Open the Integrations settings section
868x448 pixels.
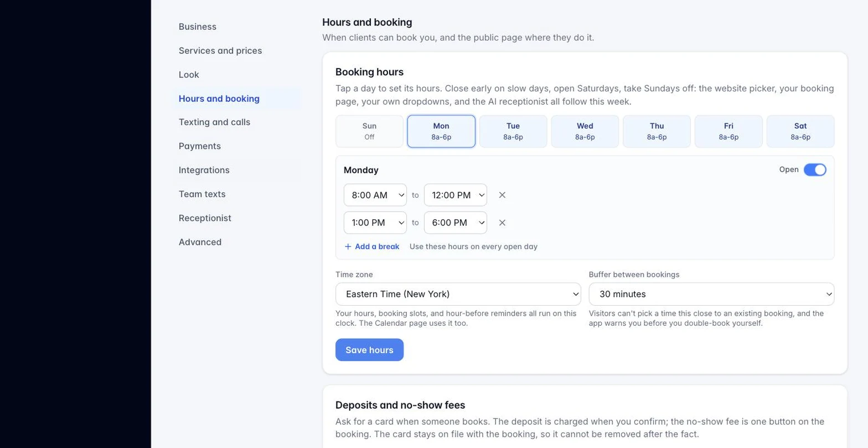point(237,170)
